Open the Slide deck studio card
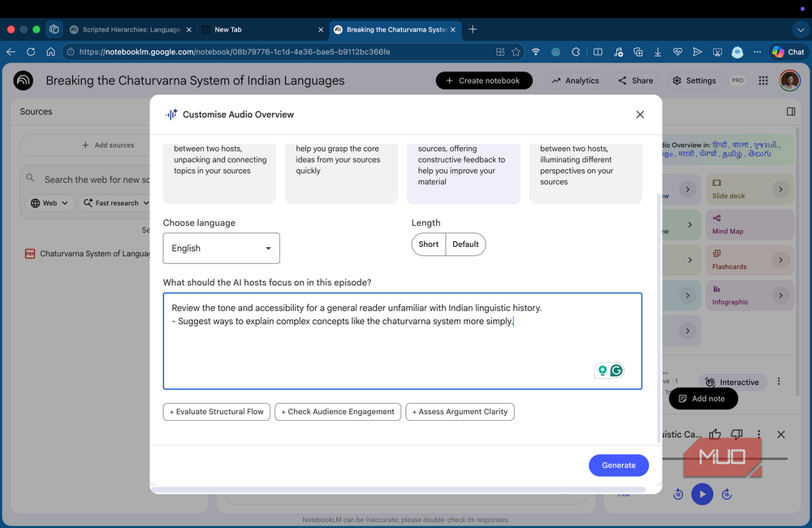This screenshot has width=812, height=528. click(x=749, y=189)
